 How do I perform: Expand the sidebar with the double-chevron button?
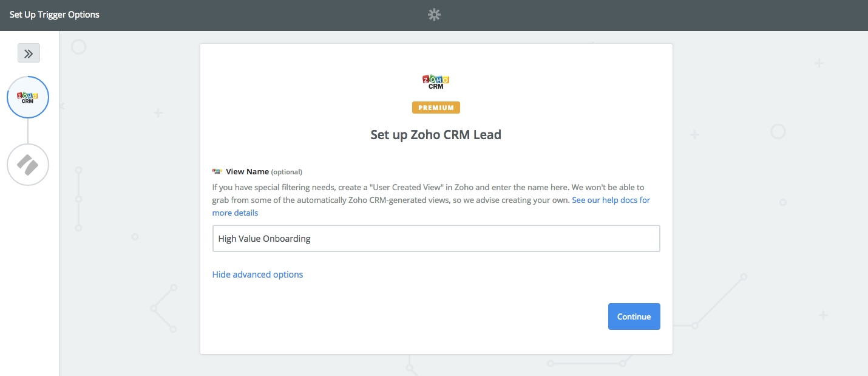(x=29, y=53)
